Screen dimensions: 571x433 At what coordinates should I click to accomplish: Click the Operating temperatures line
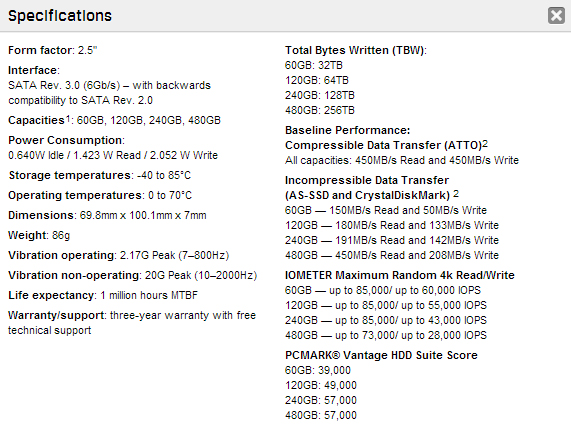pyautogui.click(x=100, y=196)
